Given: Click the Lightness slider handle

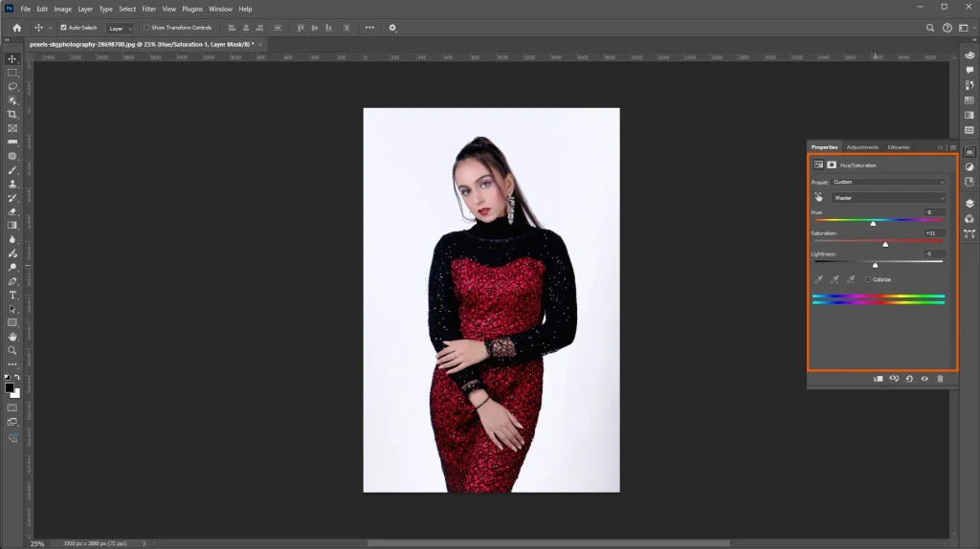Looking at the screenshot, I should coord(875,265).
